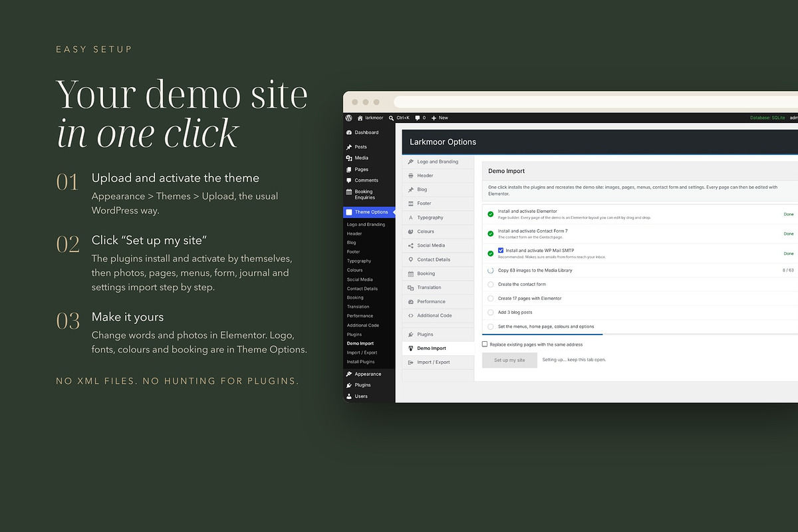Tick Replace existing pages with the same address
Image resolution: width=798 pixels, height=532 pixels.
485,344
